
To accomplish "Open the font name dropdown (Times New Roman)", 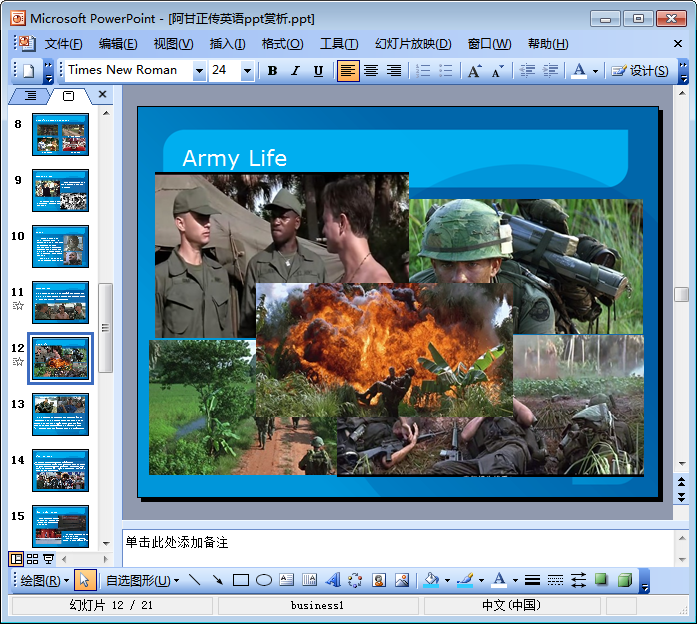I will [x=199, y=71].
